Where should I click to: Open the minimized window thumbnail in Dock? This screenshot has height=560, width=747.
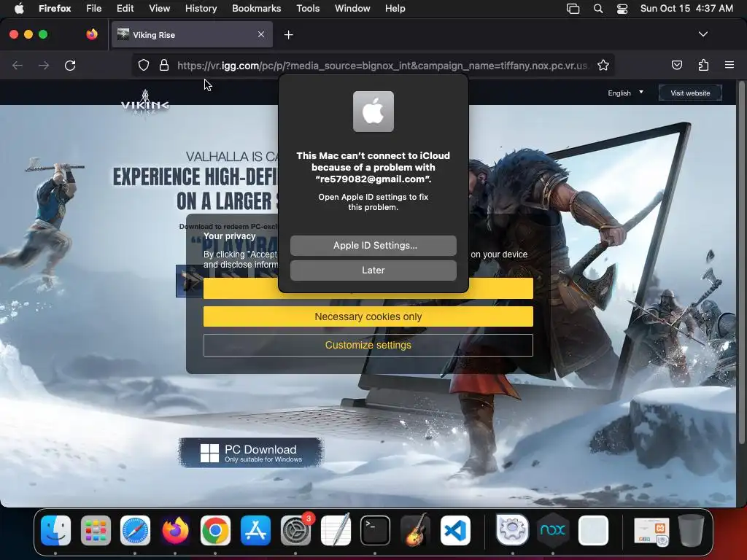651,532
